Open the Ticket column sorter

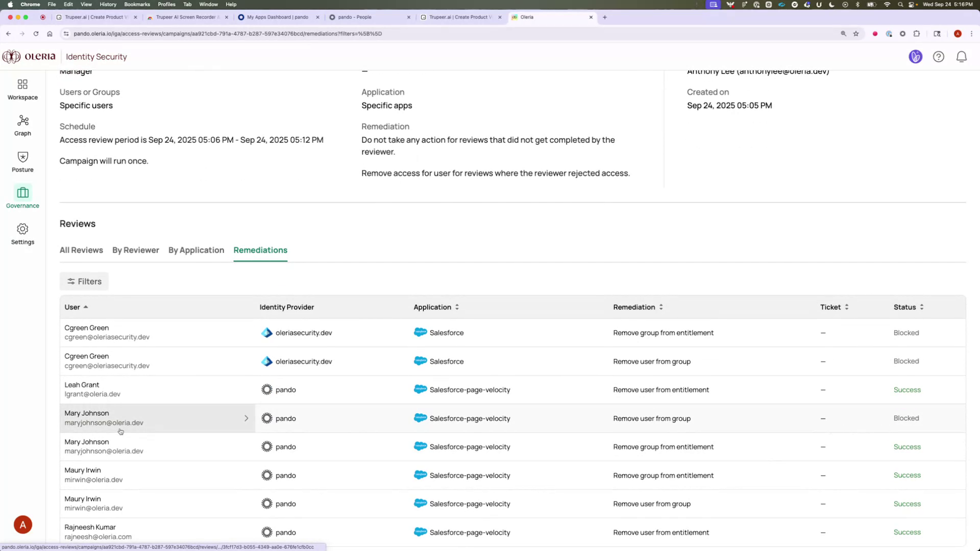pos(847,307)
